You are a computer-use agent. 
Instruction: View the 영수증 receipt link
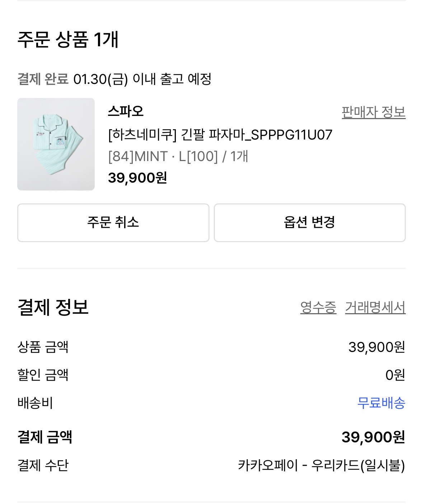(x=318, y=307)
